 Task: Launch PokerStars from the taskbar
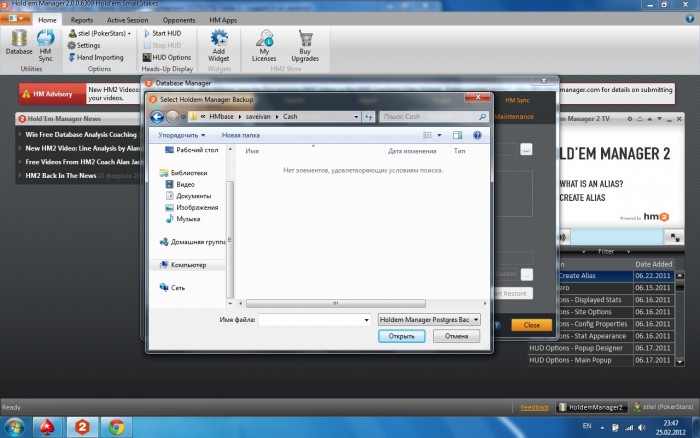click(x=47, y=427)
